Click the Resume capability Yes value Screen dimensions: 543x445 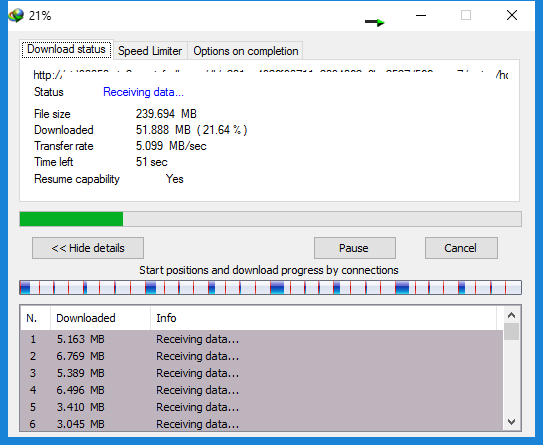coord(175,179)
